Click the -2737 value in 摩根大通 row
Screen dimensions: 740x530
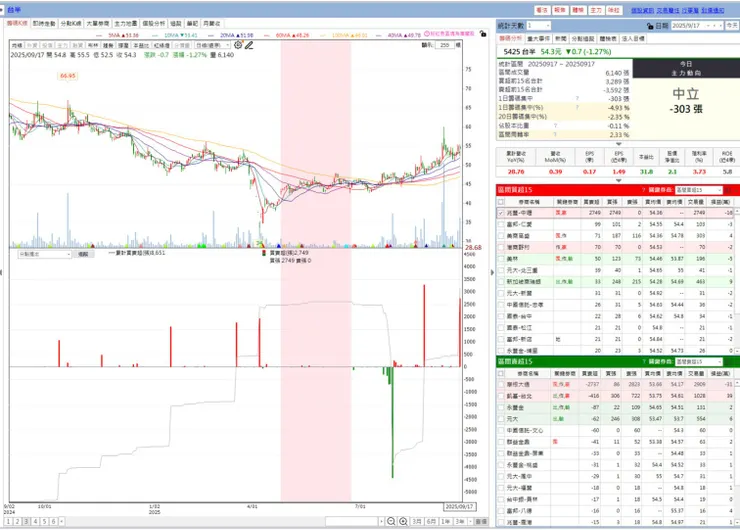point(592,385)
